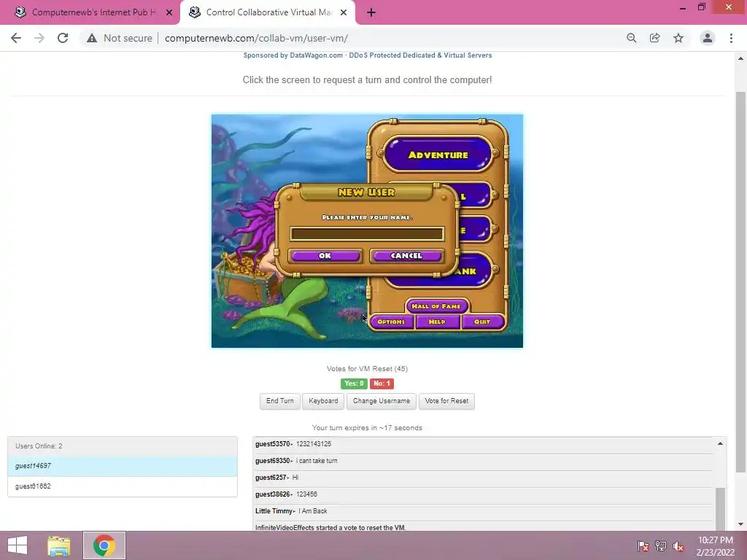Image resolution: width=747 pixels, height=560 pixels.
Task: Click the guest69350 chat message
Action: click(x=483, y=461)
